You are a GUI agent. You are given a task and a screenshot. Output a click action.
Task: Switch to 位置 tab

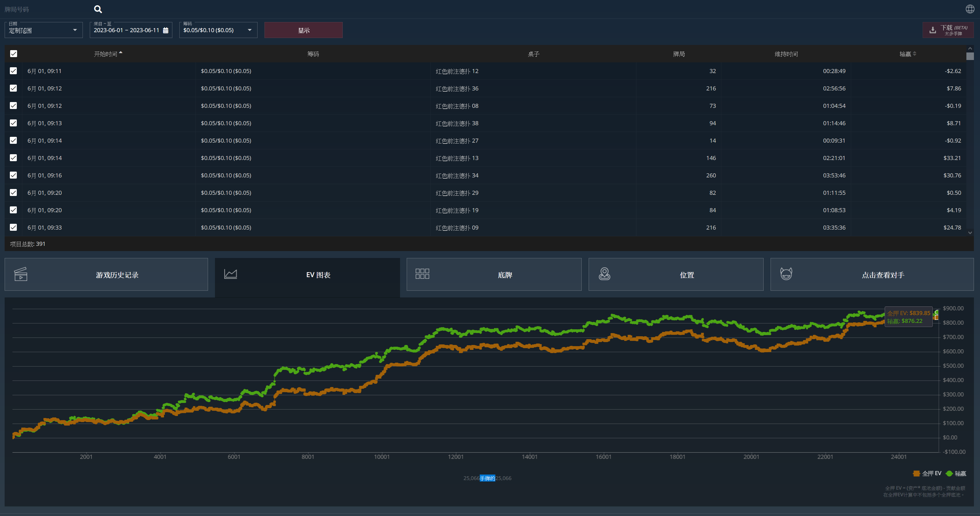click(676, 275)
